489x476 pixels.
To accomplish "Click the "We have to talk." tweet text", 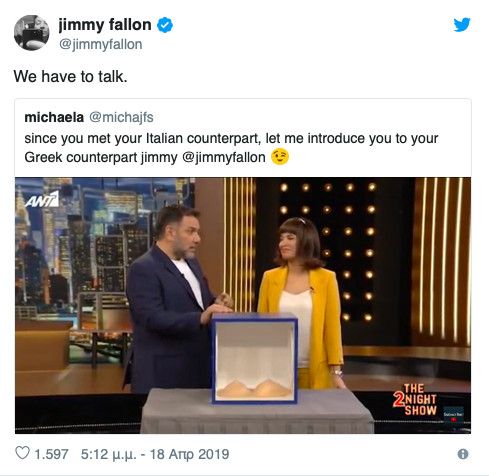I will click(70, 77).
